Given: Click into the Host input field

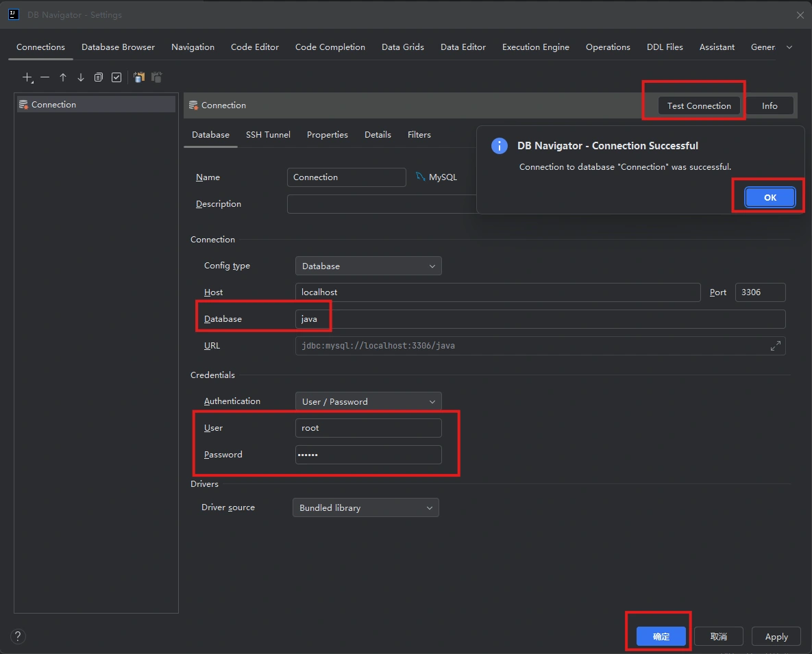Looking at the screenshot, I should click(497, 292).
